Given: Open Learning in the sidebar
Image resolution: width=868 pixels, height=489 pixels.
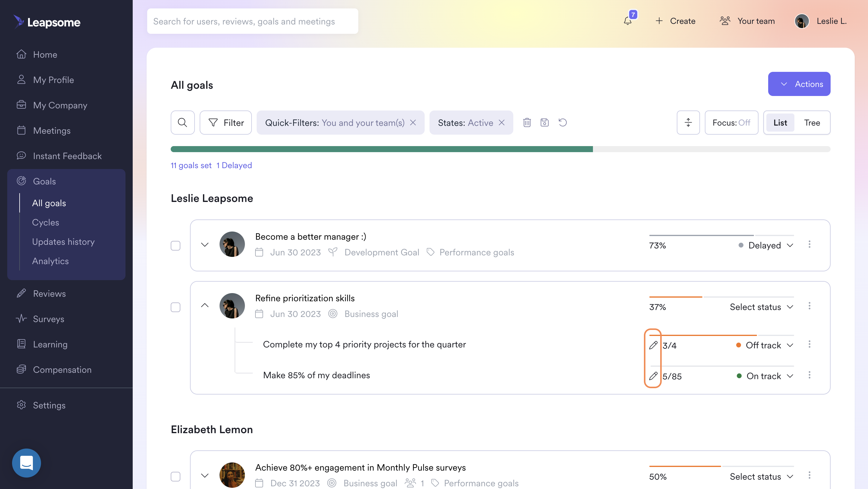Looking at the screenshot, I should 42,344.
